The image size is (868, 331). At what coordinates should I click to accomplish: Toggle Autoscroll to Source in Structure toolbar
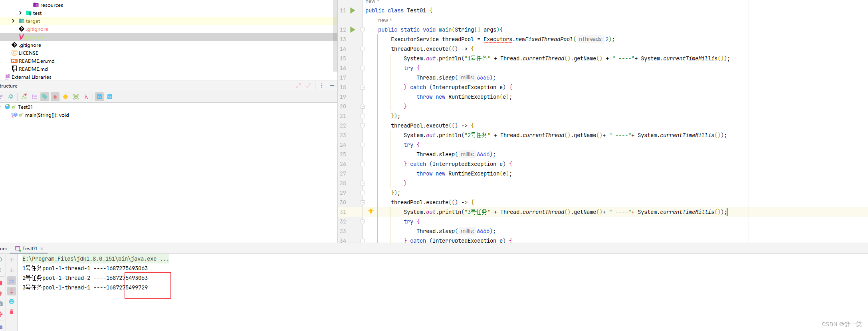point(99,97)
